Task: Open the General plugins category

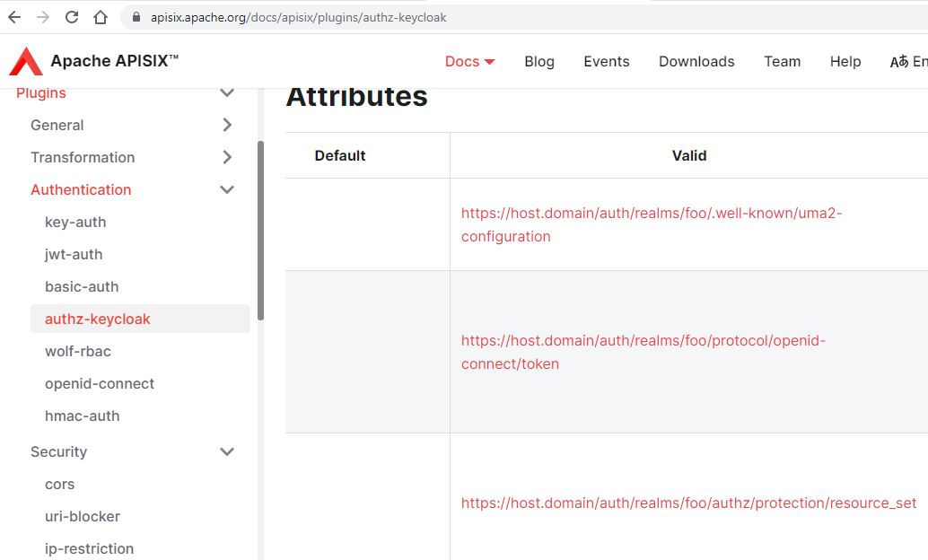Action: 57,125
